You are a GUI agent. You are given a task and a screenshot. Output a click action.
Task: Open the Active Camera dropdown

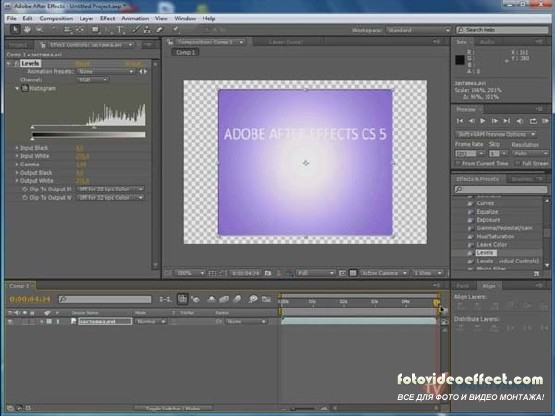pos(384,273)
